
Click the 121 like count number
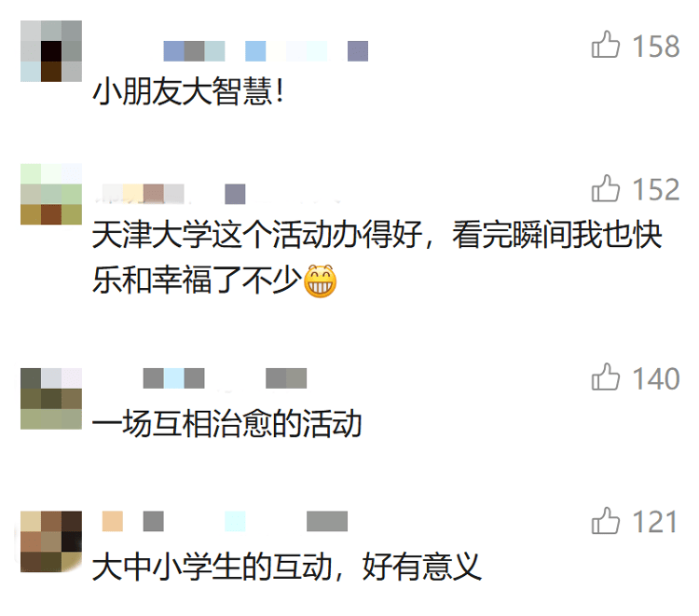(655, 522)
